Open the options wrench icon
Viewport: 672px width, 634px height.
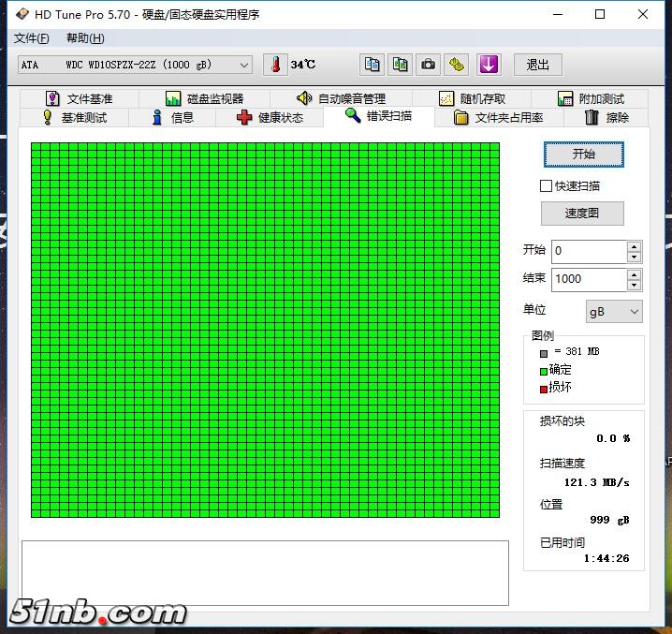[x=457, y=65]
